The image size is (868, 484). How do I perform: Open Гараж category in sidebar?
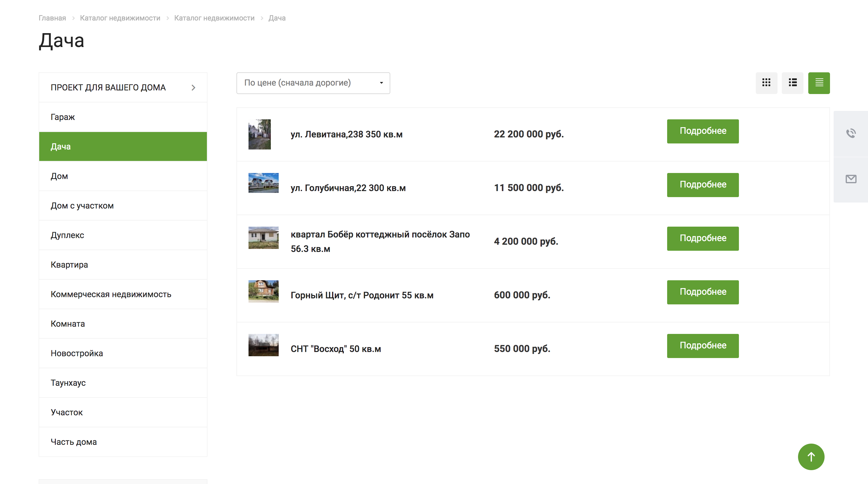(63, 117)
